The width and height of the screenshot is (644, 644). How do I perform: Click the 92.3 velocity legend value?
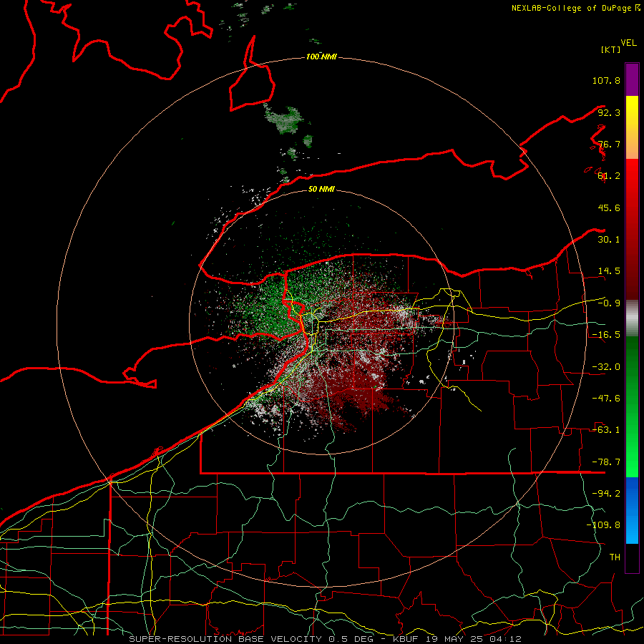click(609, 112)
